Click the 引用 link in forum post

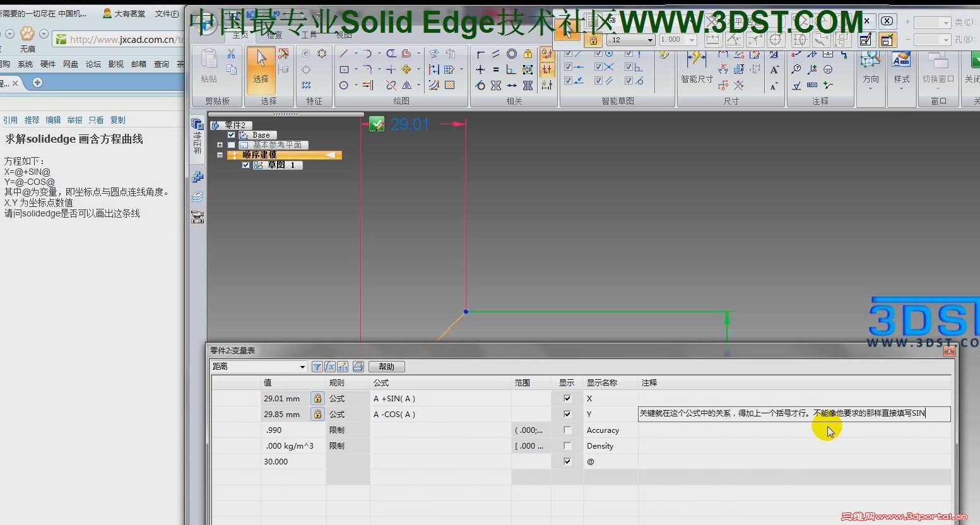[11, 120]
